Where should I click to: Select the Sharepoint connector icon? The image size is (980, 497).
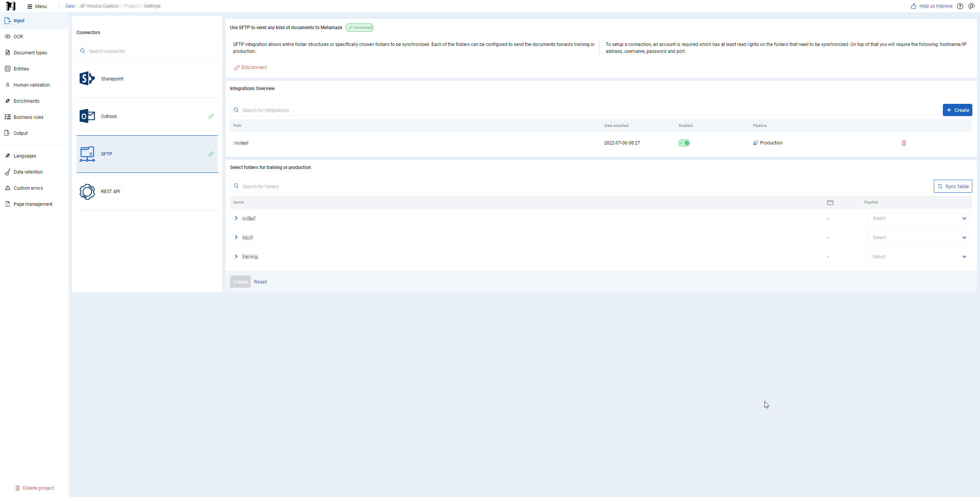click(x=87, y=79)
